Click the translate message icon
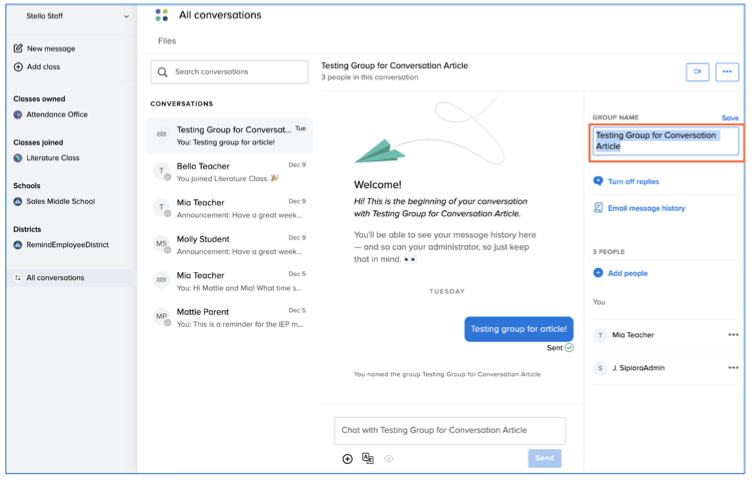Image resolution: width=752 pixels, height=480 pixels. pos(368,458)
